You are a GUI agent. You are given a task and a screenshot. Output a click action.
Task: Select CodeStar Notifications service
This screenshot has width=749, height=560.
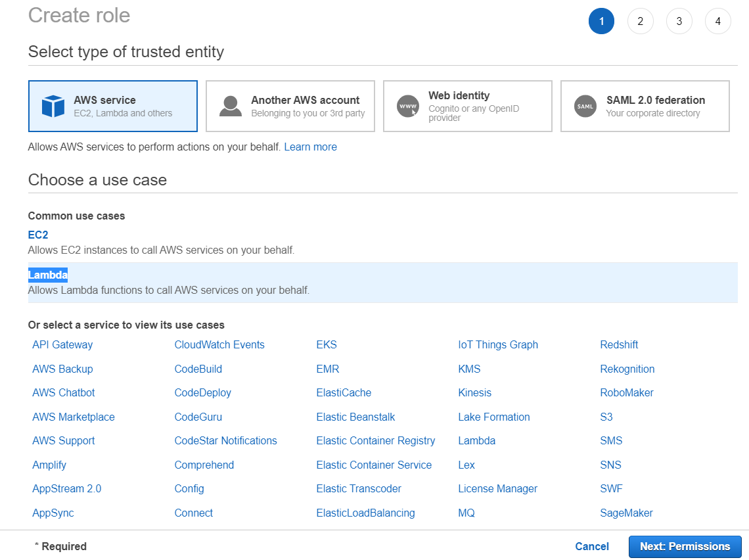pos(225,441)
